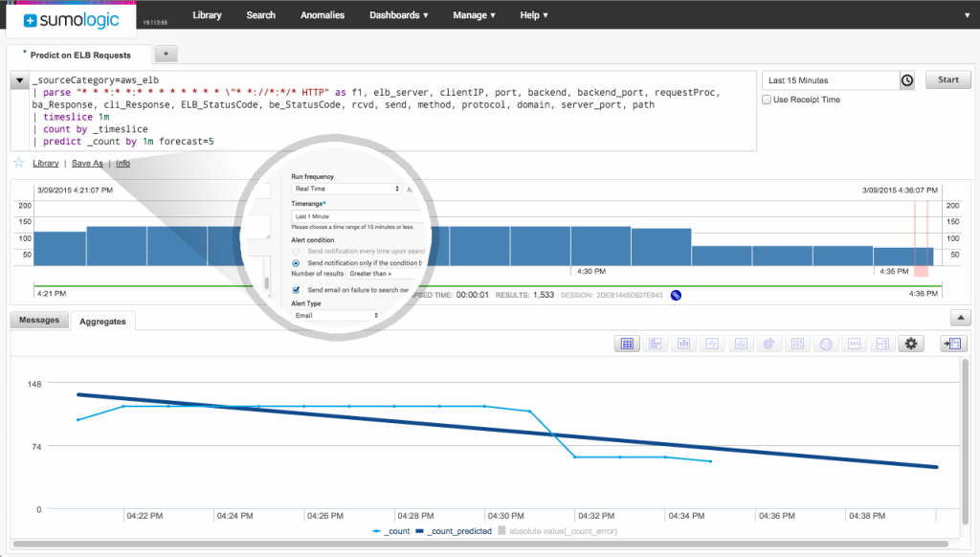This screenshot has width=980, height=557.
Task: Click in the search query editor
Action: (383, 111)
